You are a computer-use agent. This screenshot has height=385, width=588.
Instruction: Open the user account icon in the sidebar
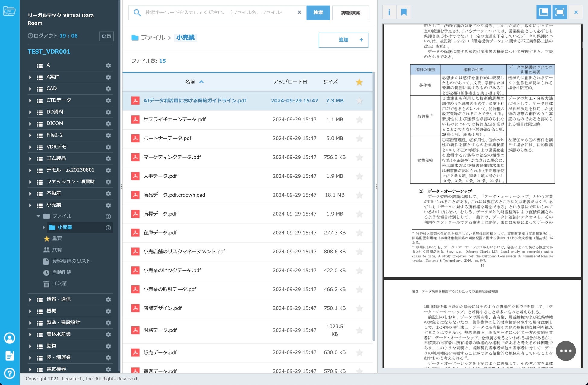9,338
